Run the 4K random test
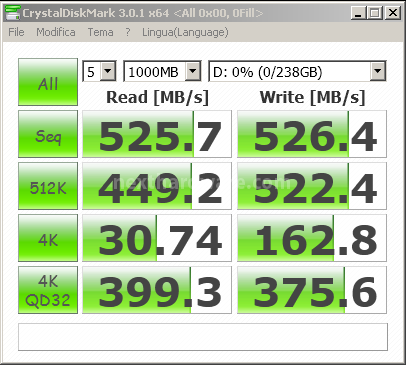The width and height of the screenshot is (406, 365). (48, 238)
